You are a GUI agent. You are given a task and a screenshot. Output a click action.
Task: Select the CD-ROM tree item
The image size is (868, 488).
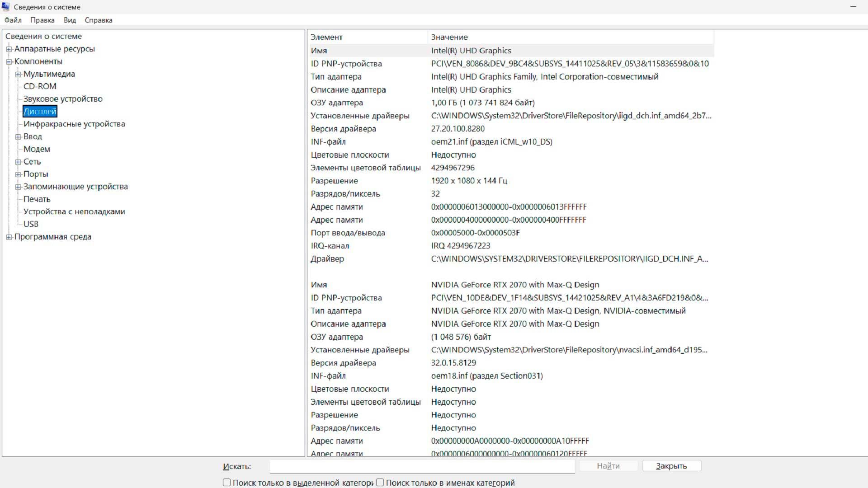40,86
